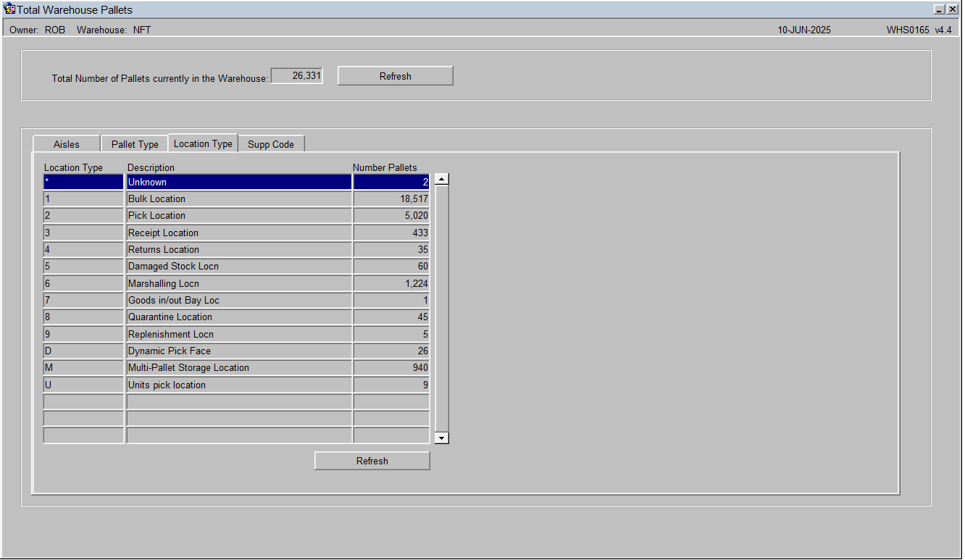965x560 pixels.
Task: Open the Pallet Type tab
Action: pos(135,144)
